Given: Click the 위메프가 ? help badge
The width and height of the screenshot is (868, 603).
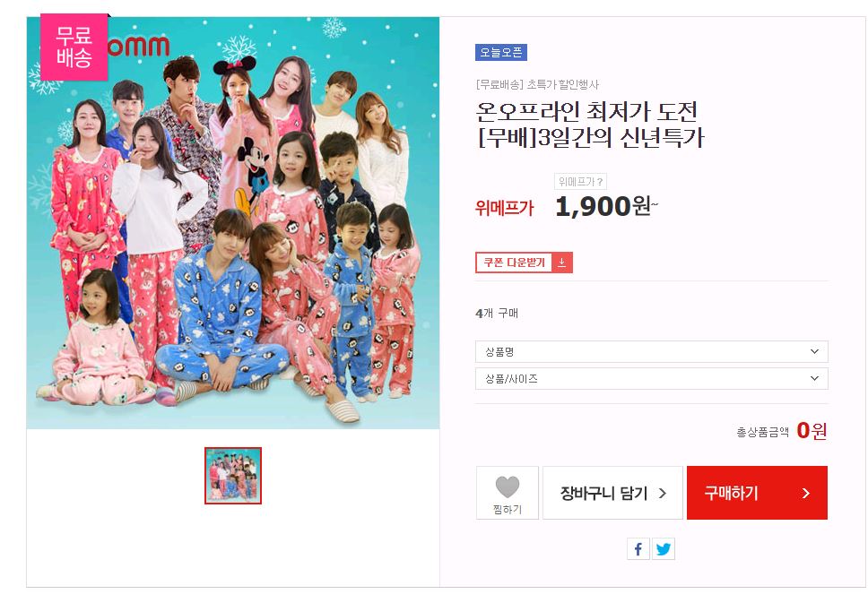Looking at the screenshot, I should click(x=580, y=182).
